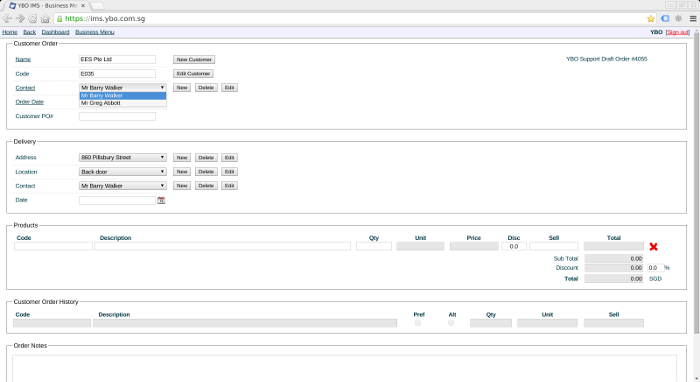Open the delivery date calendar picker
This screenshot has height=382, width=700.
(161, 200)
